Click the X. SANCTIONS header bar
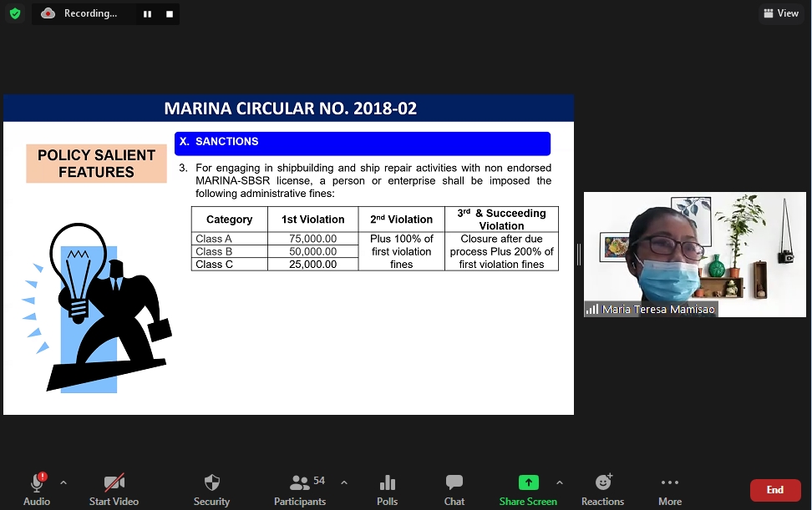 click(363, 144)
